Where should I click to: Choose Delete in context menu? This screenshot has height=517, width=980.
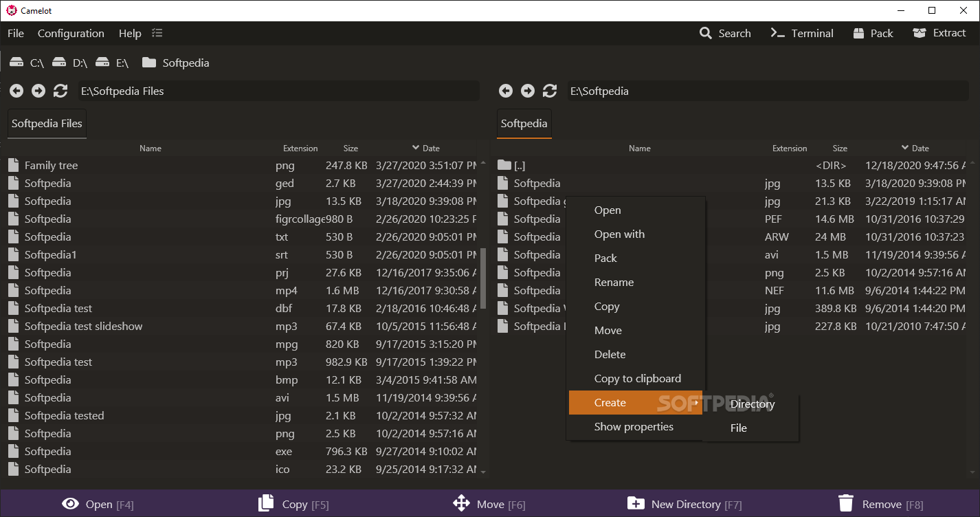[636, 355]
